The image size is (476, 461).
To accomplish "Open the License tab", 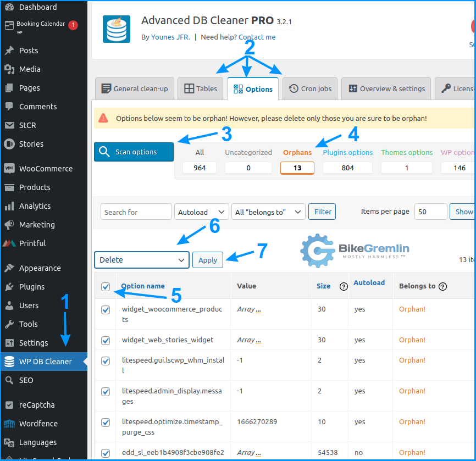I will (455, 88).
